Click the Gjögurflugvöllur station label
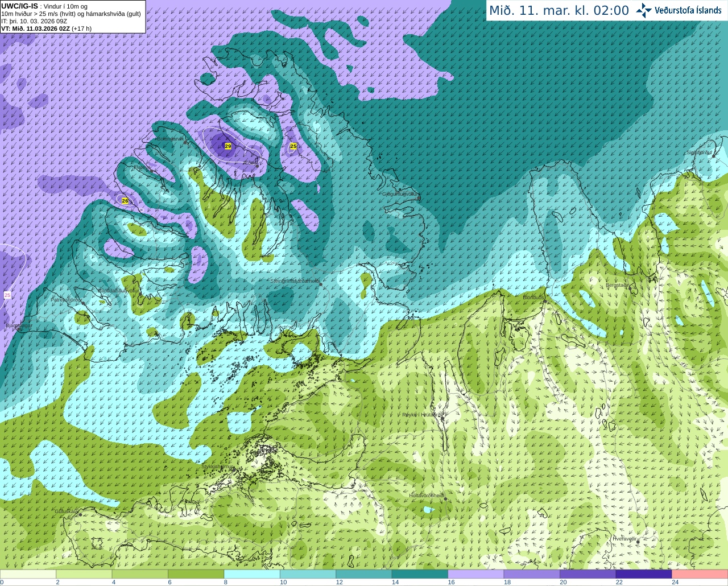 coord(400,194)
